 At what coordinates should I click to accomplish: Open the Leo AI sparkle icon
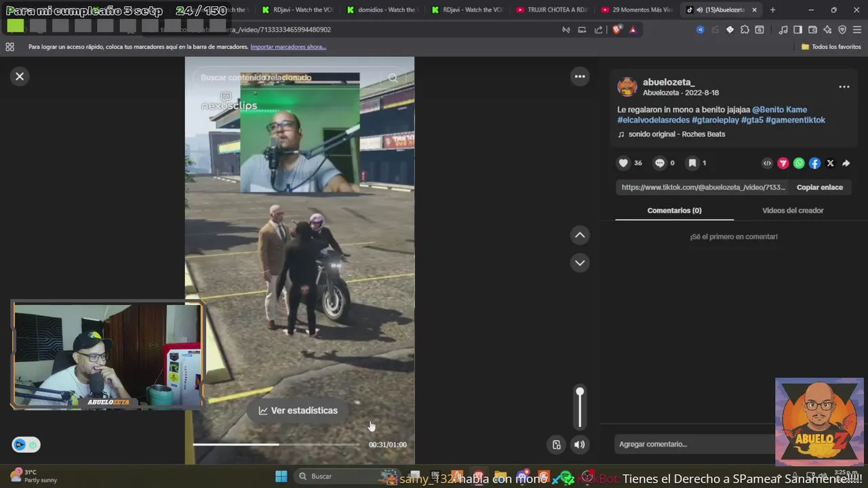coord(827,30)
